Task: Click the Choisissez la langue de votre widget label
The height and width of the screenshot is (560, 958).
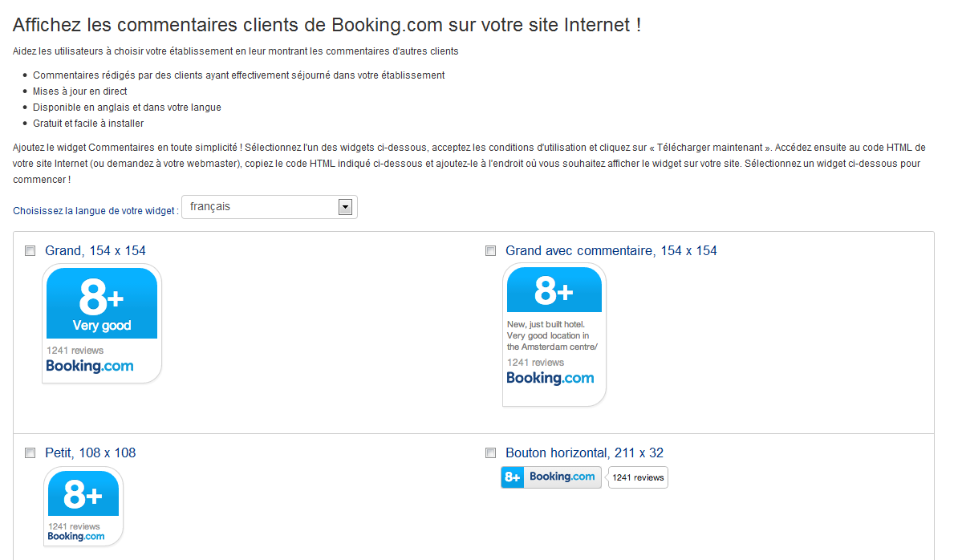Action: [x=96, y=211]
